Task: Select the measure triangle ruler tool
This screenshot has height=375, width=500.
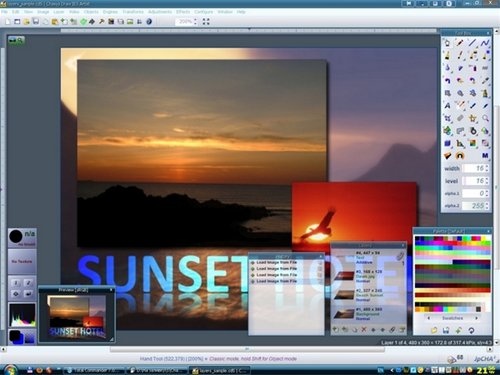Action: tap(460, 143)
